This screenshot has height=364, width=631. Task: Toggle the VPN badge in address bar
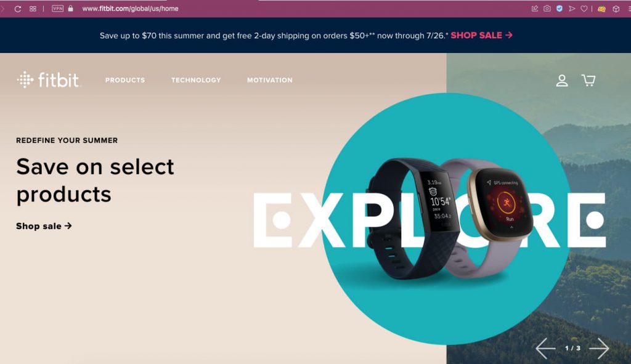pos(57,9)
